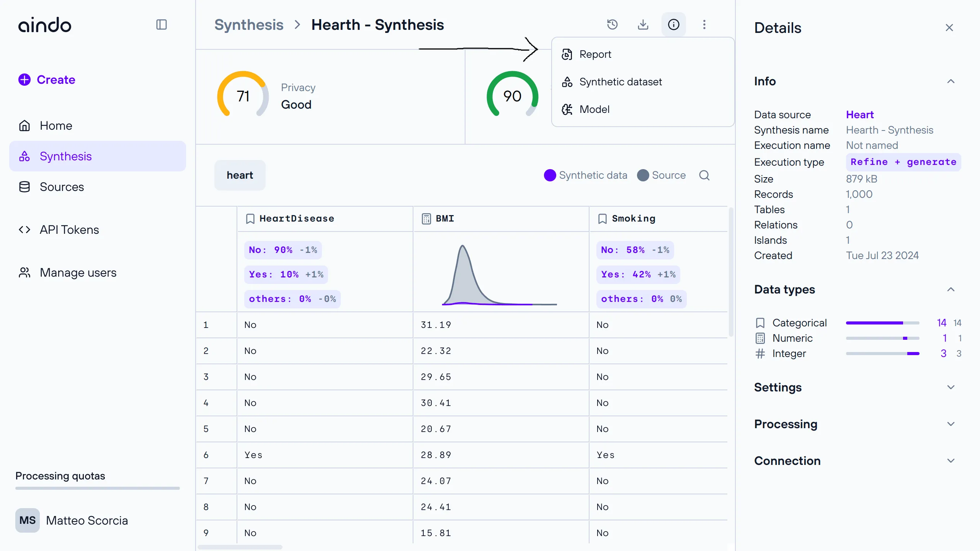This screenshot has height=551, width=980.
Task: Open Sources in sidebar
Action: click(98, 187)
